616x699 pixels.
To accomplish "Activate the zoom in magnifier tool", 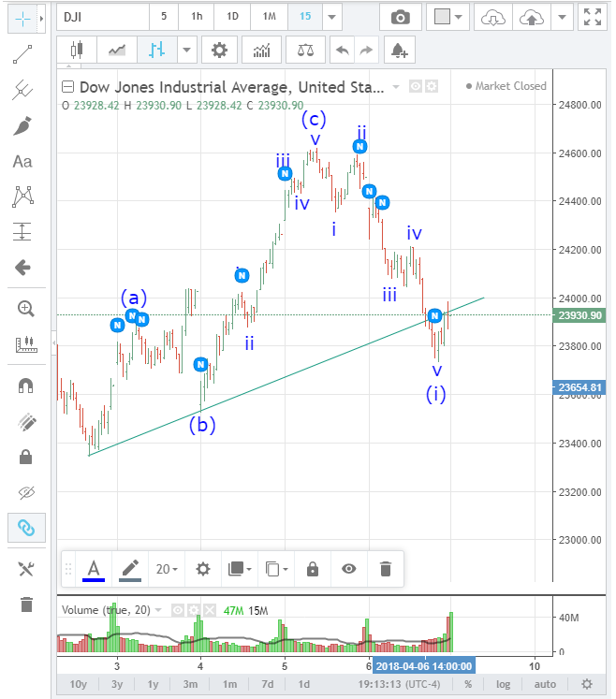I will [25, 309].
